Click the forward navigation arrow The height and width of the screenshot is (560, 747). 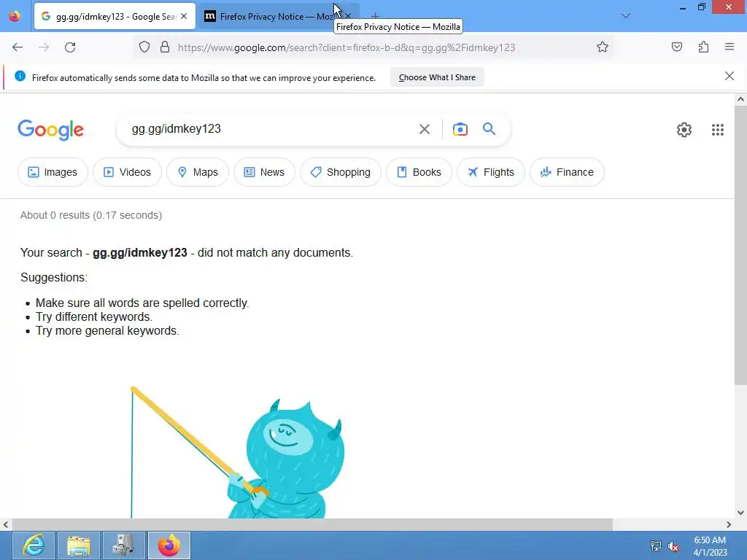(x=44, y=47)
